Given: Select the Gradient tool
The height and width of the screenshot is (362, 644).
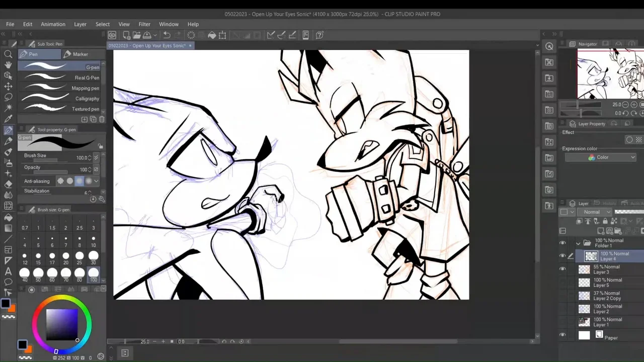Looking at the screenshot, I should [8, 228].
